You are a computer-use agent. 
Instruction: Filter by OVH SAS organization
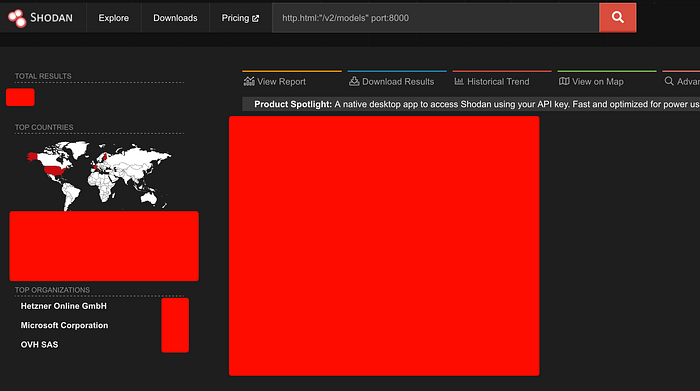[39, 345]
